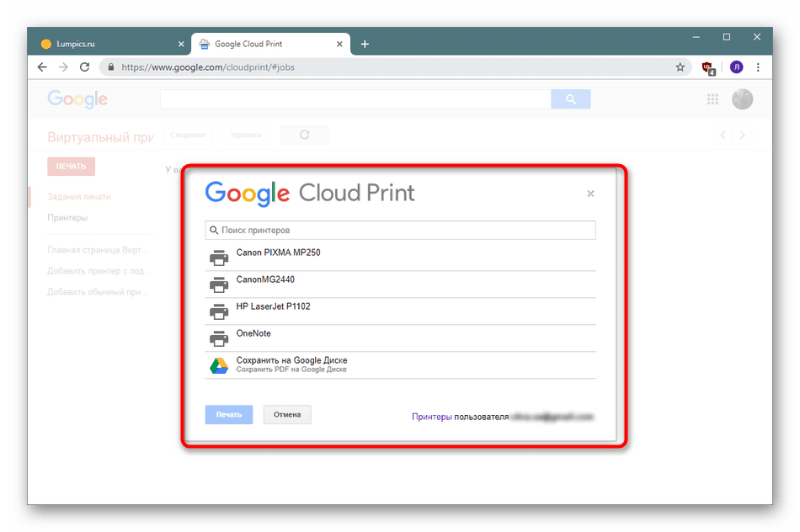This screenshot has height=532, width=800.
Task: Select CanonMG2440 printer
Action: (401, 285)
